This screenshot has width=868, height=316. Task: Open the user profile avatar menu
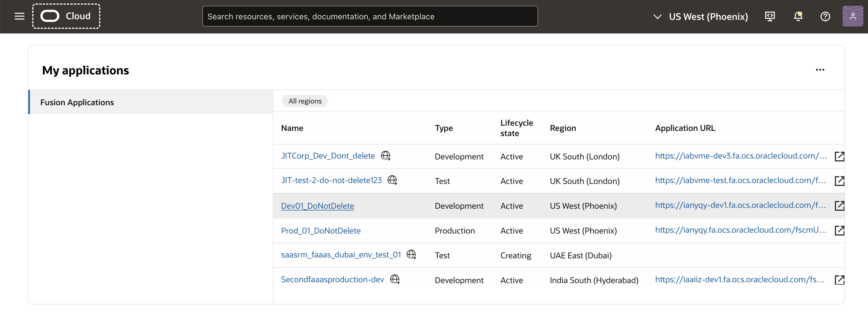pos(852,16)
